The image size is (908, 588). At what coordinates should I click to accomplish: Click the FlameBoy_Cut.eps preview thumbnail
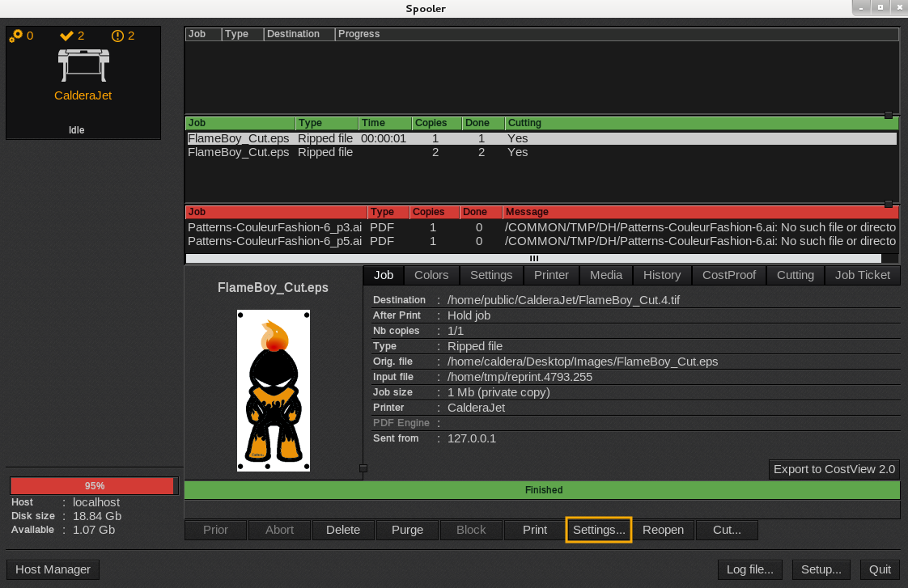pyautogui.click(x=274, y=390)
